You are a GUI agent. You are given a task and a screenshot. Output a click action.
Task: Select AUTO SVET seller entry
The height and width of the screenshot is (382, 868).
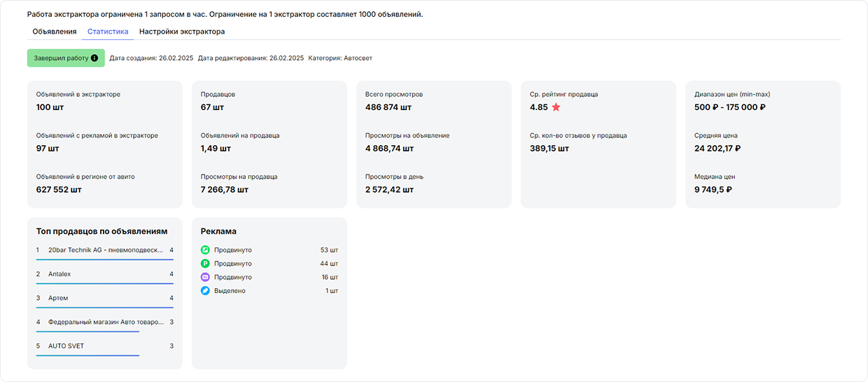click(x=66, y=346)
